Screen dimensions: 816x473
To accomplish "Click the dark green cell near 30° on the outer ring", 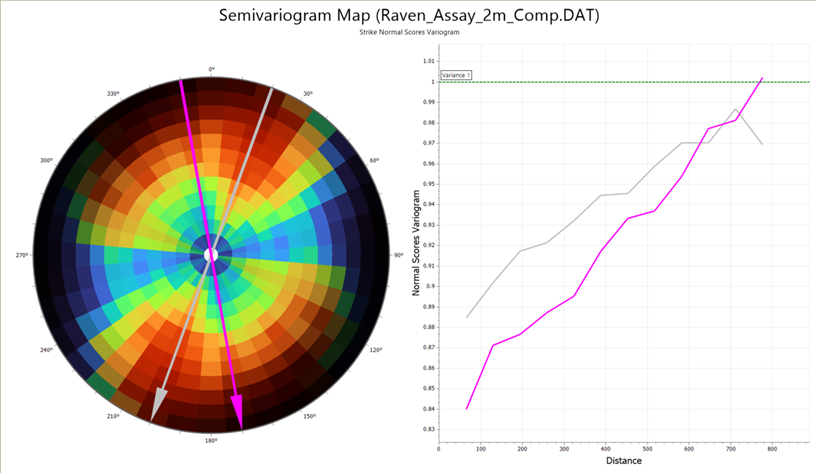I will pyautogui.click(x=320, y=123).
